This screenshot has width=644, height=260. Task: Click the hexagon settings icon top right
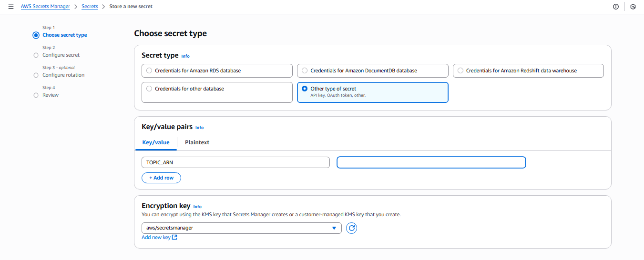click(x=633, y=7)
